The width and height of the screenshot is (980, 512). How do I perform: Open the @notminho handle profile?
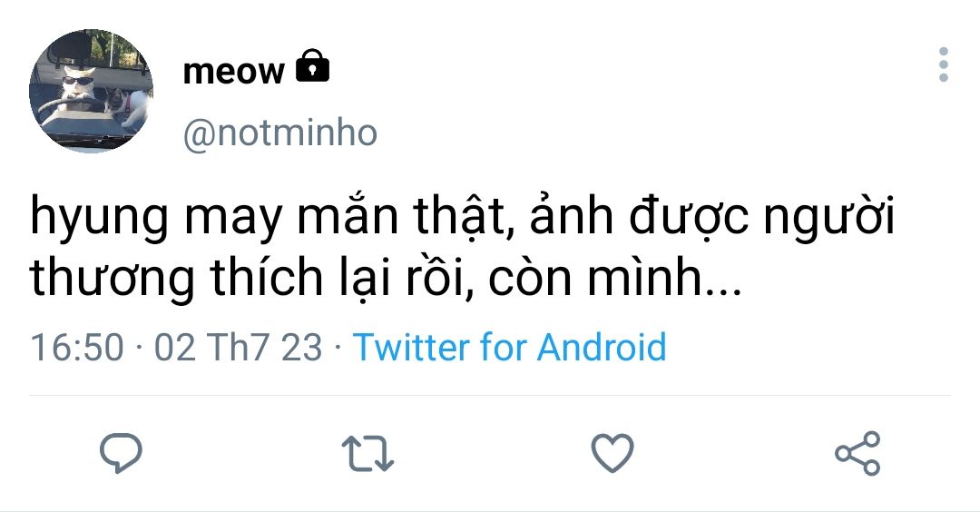tap(279, 133)
